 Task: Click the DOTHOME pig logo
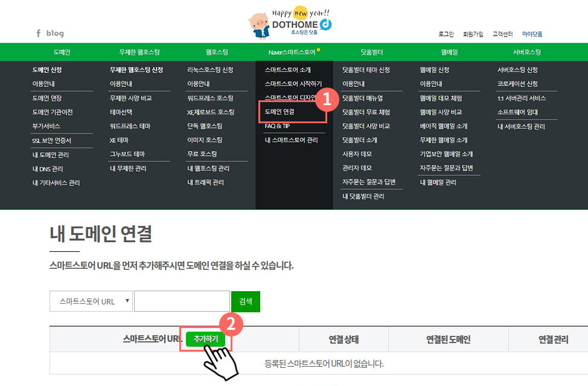[290, 24]
